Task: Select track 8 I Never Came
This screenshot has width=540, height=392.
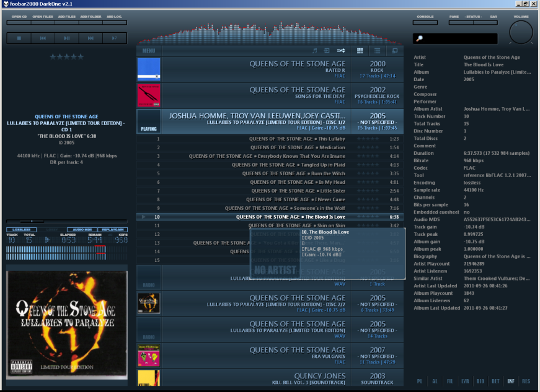Action: [270, 199]
